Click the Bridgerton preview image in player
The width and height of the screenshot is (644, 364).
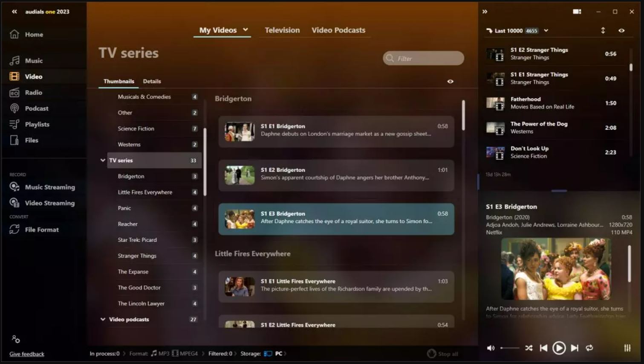click(556, 269)
